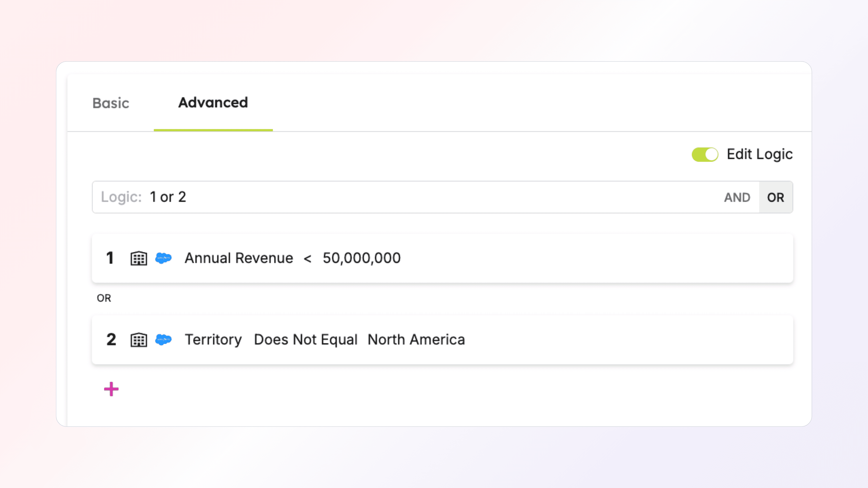The height and width of the screenshot is (488, 868).
Task: Select the AND logic operator
Action: 737,197
